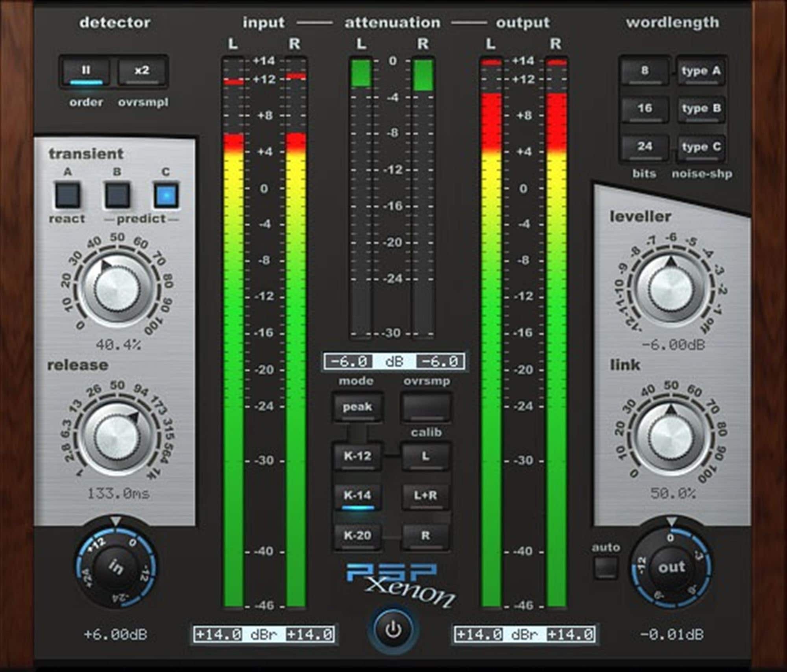Click the input L level meter
This screenshot has height=672, width=787.
pos(233,333)
